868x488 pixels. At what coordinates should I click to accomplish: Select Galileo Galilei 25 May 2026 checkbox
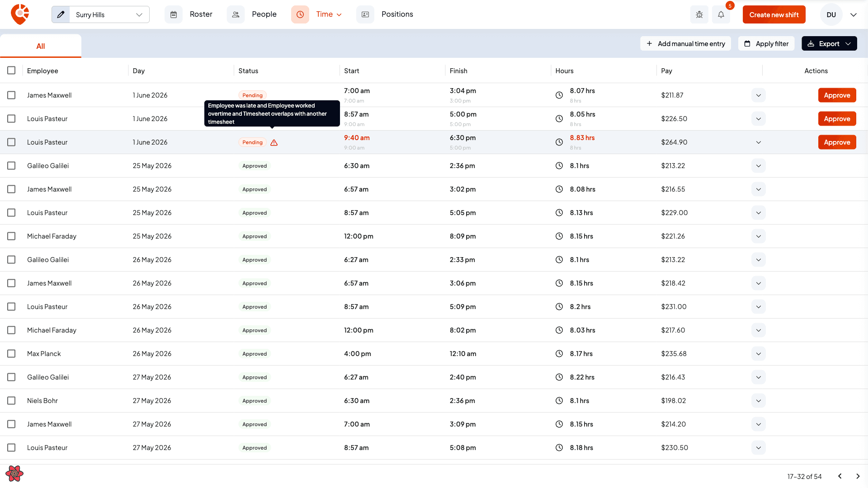click(x=11, y=166)
